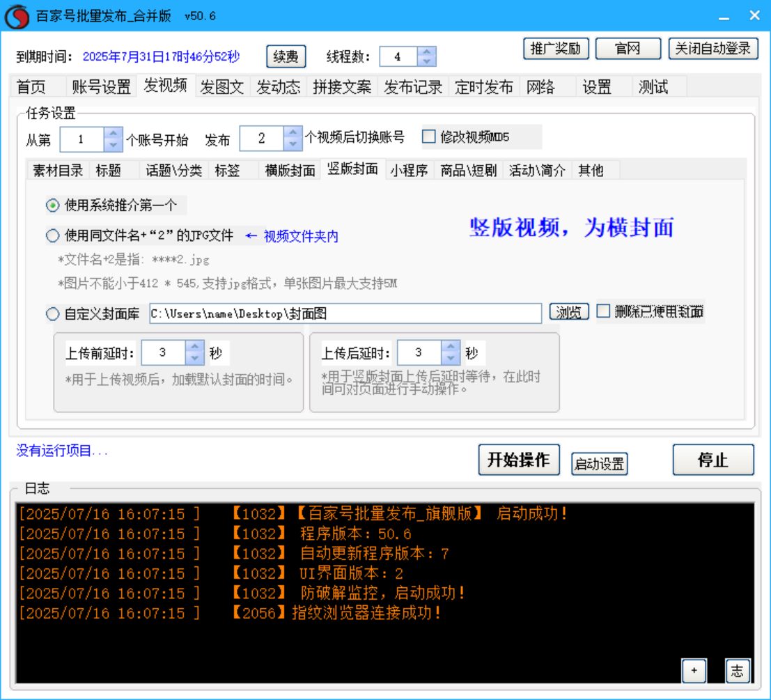Click the 开始操作 button

point(519,460)
